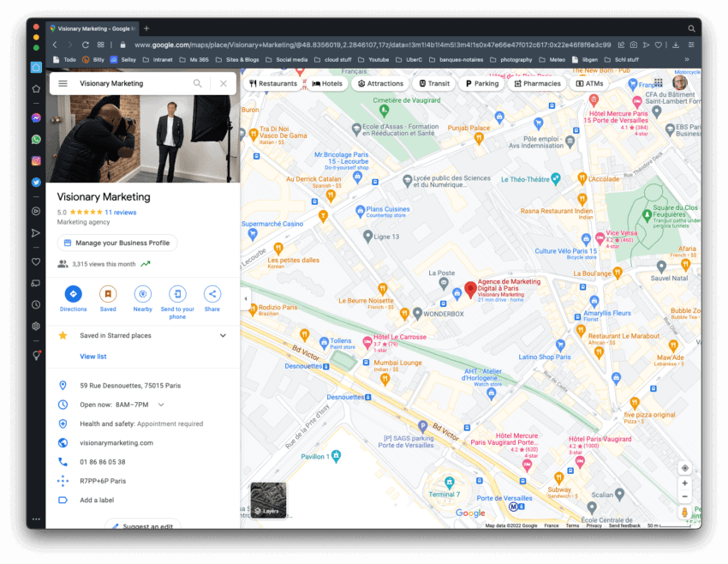Screen dimensions: 728x564
Task: Show more bookmarks with the chevron
Action: [x=687, y=59]
